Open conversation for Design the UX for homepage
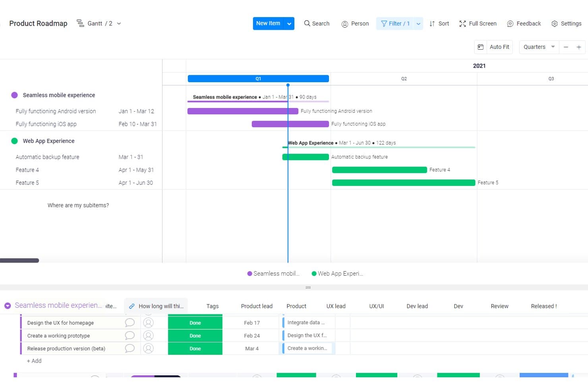588x392 pixels. tap(130, 322)
